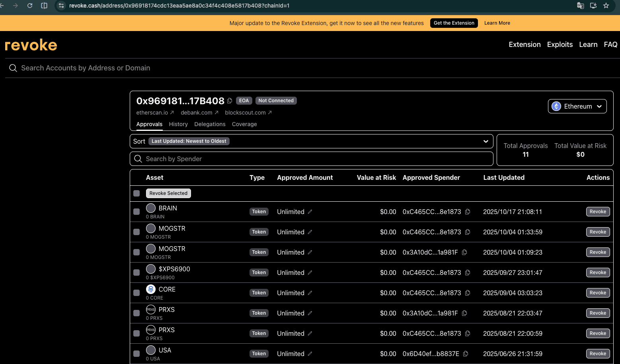Click the revoke logo to go home

pos(31,45)
